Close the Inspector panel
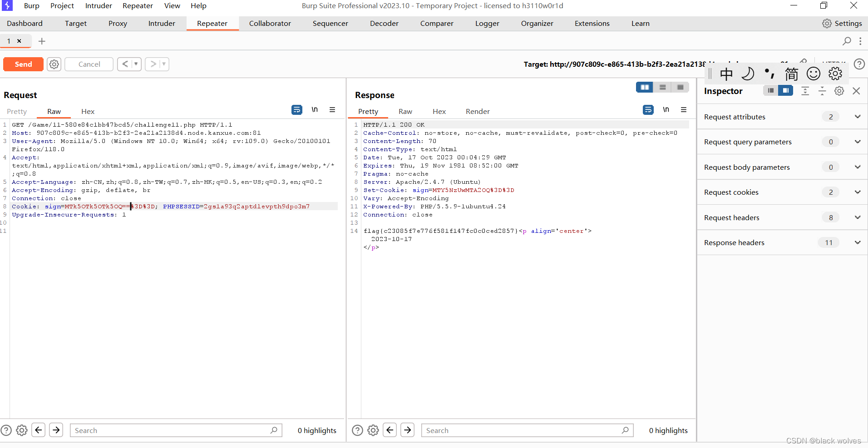This screenshot has height=448, width=868. [856, 91]
